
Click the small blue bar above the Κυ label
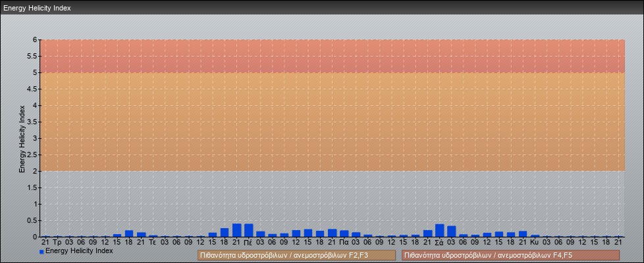tap(535, 236)
